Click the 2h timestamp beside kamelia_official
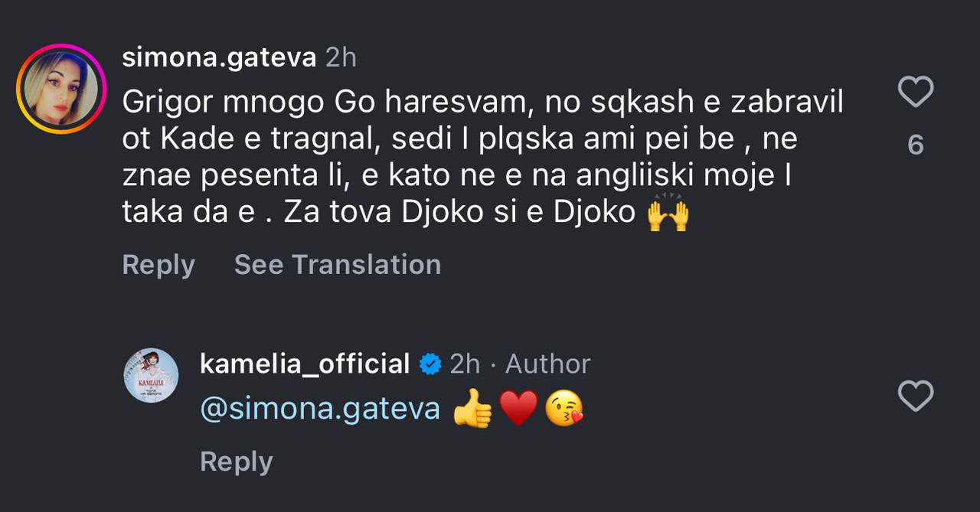 (465, 364)
